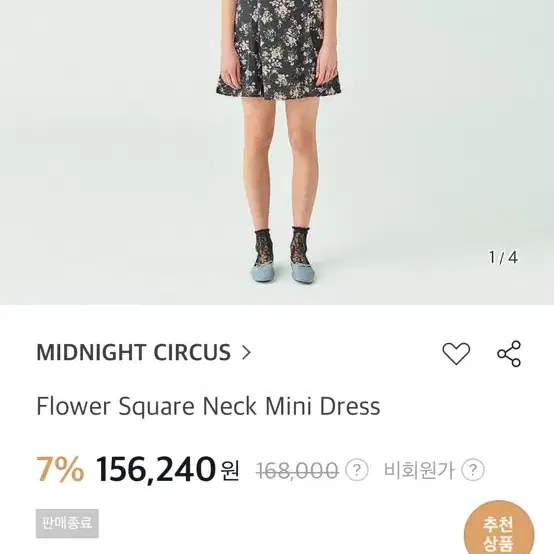
Task: Tap the blue flat shoes in photo
Action: click(283, 272)
